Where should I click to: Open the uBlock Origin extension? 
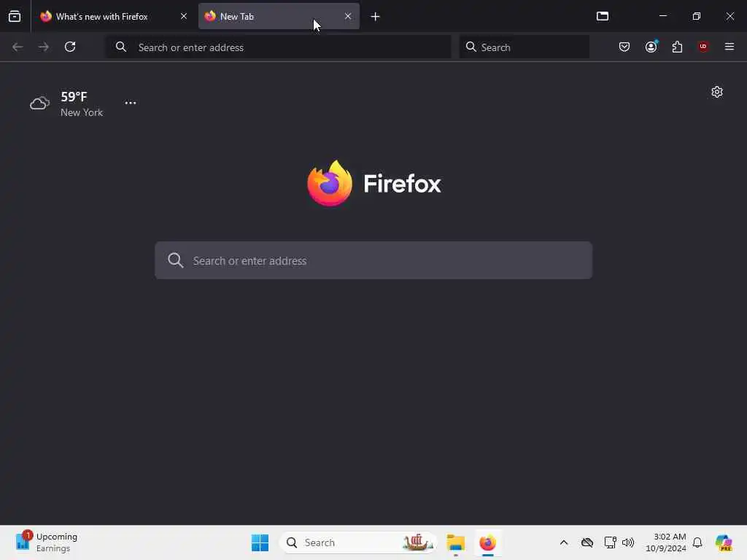(703, 47)
